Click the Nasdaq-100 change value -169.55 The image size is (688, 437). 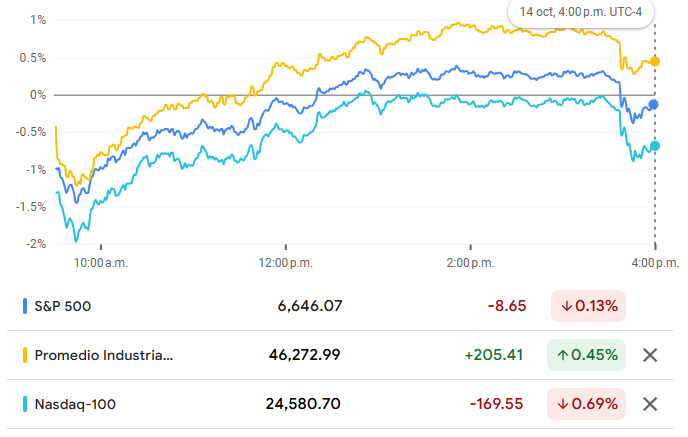click(498, 404)
